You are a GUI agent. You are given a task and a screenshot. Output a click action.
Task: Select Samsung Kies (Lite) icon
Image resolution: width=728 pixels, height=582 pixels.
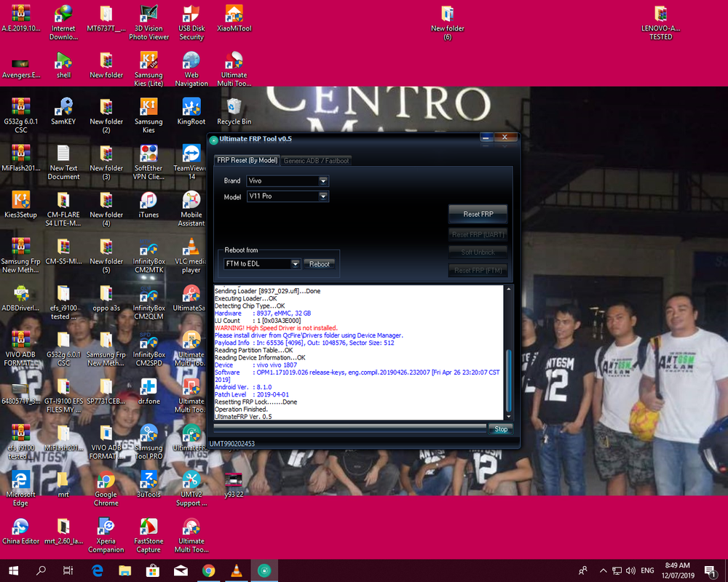[x=149, y=69]
